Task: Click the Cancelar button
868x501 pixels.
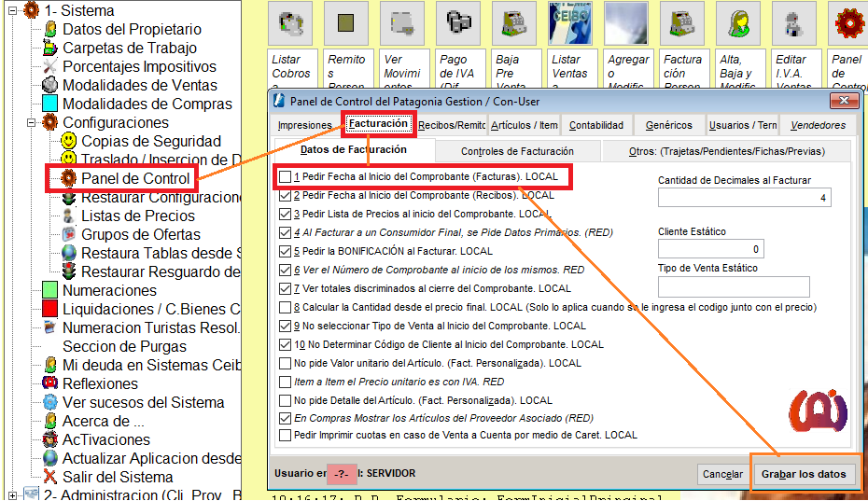Action: 723,474
